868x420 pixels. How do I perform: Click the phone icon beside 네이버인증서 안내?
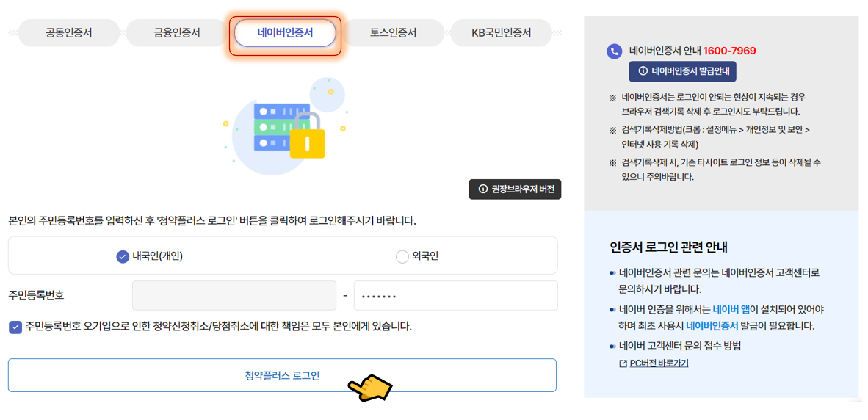pos(615,51)
